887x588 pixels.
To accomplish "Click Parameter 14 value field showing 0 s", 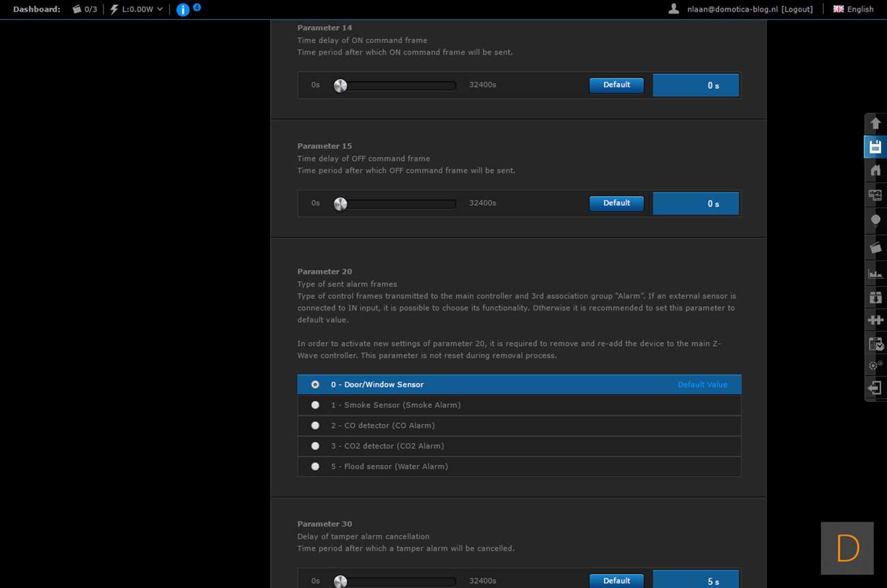I will [x=696, y=85].
